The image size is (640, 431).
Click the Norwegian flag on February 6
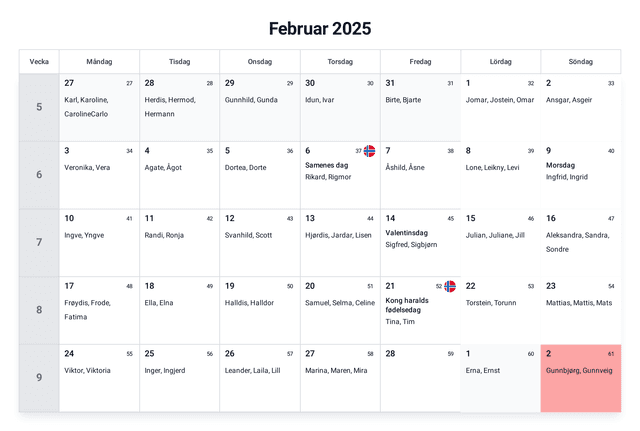coord(369,151)
